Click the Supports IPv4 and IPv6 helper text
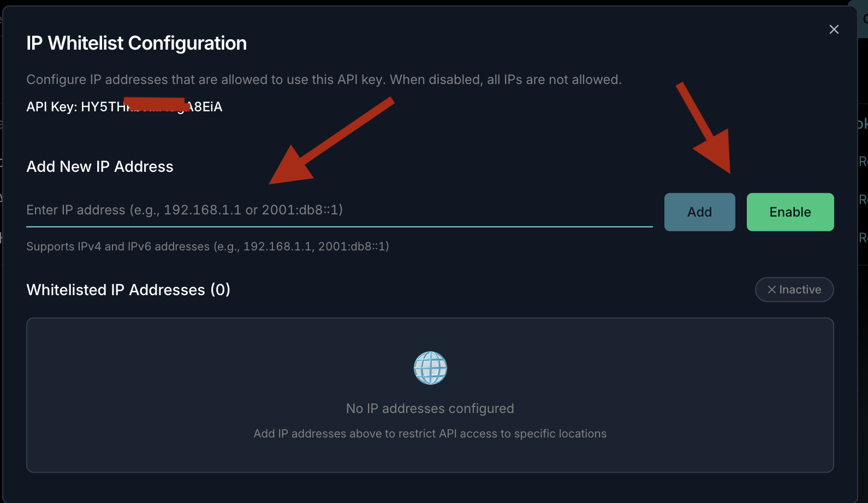The image size is (868, 503). pyautogui.click(x=207, y=247)
